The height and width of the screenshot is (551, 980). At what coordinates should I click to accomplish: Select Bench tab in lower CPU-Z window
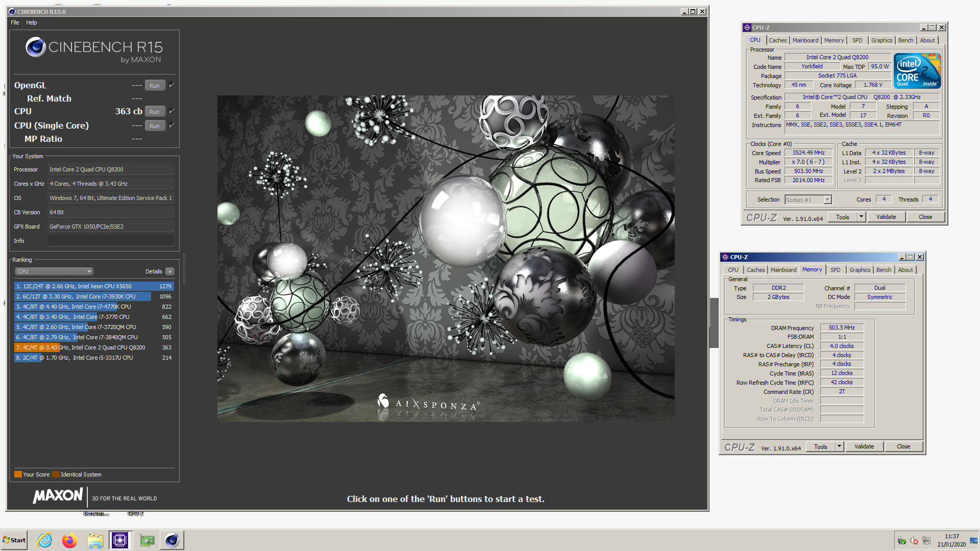click(884, 270)
